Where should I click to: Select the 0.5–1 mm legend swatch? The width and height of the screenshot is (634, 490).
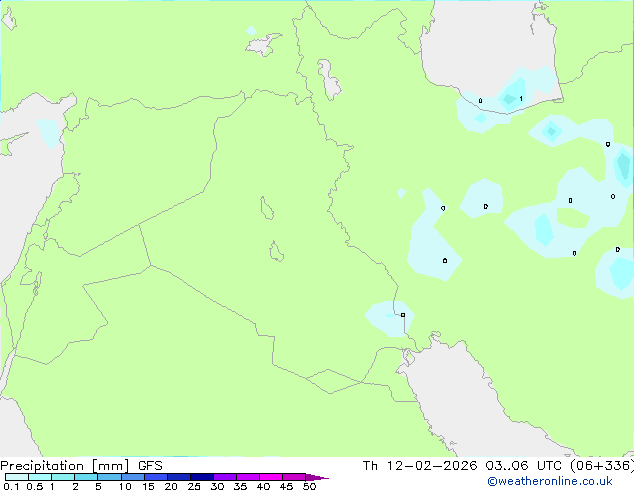click(40, 477)
